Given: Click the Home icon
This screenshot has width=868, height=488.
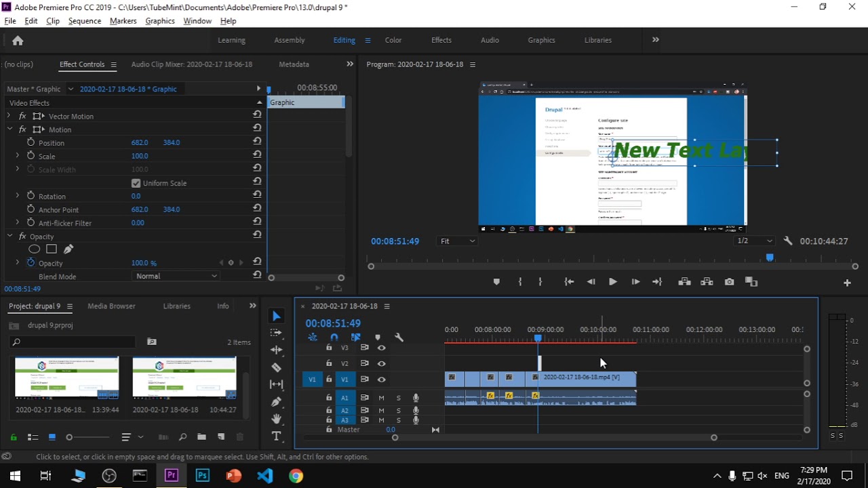Looking at the screenshot, I should tap(18, 41).
